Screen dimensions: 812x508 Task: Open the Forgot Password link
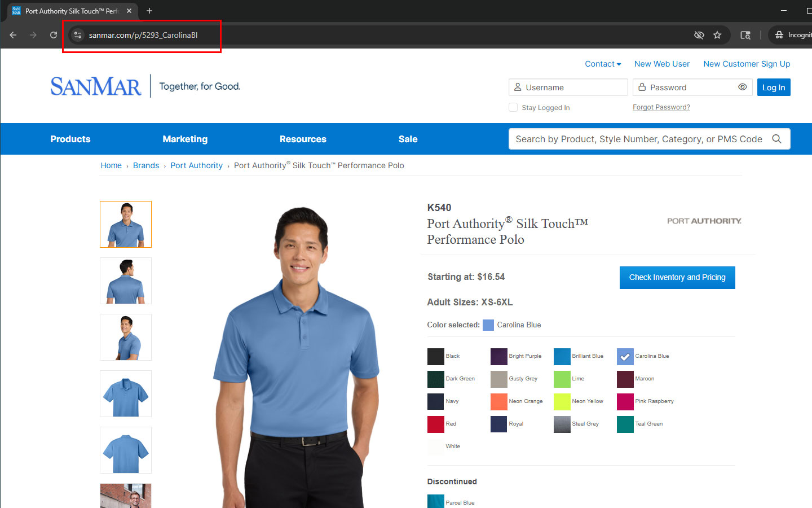point(661,107)
